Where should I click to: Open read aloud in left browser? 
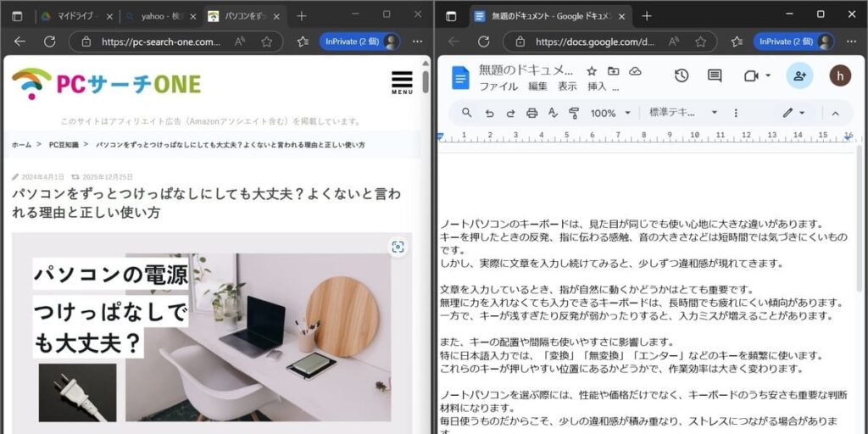tap(240, 42)
